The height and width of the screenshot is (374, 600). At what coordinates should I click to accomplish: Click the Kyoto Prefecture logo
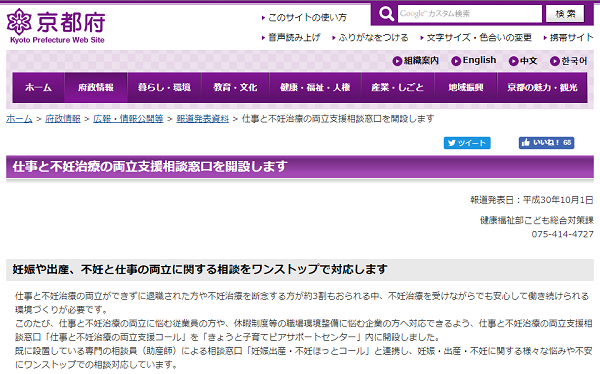pos(56,26)
